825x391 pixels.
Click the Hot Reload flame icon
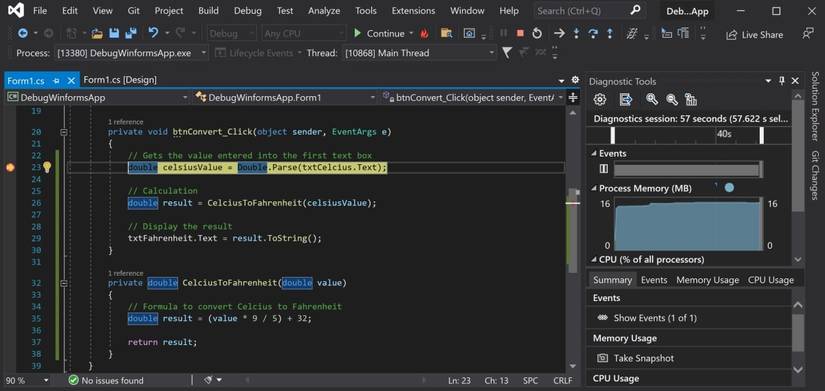(424, 34)
